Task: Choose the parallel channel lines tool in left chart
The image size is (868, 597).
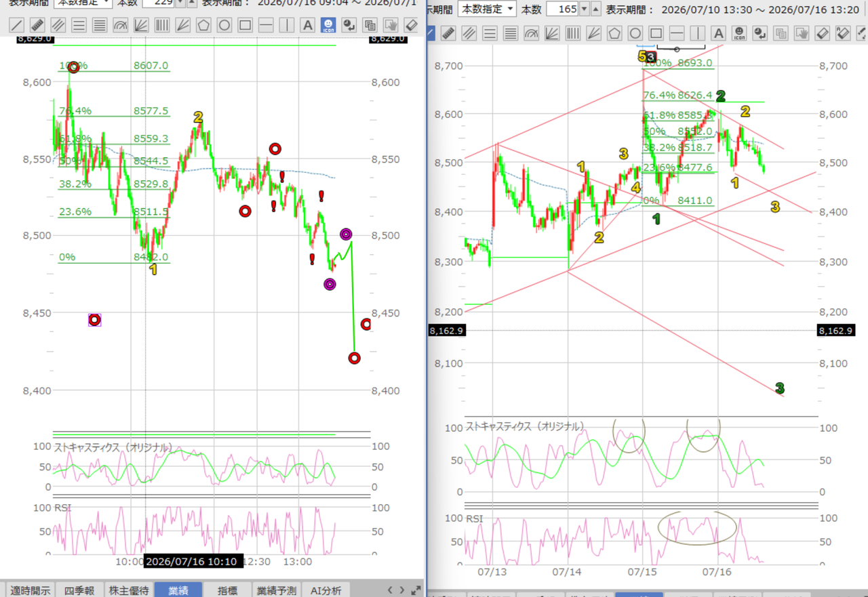Action: pyautogui.click(x=59, y=26)
